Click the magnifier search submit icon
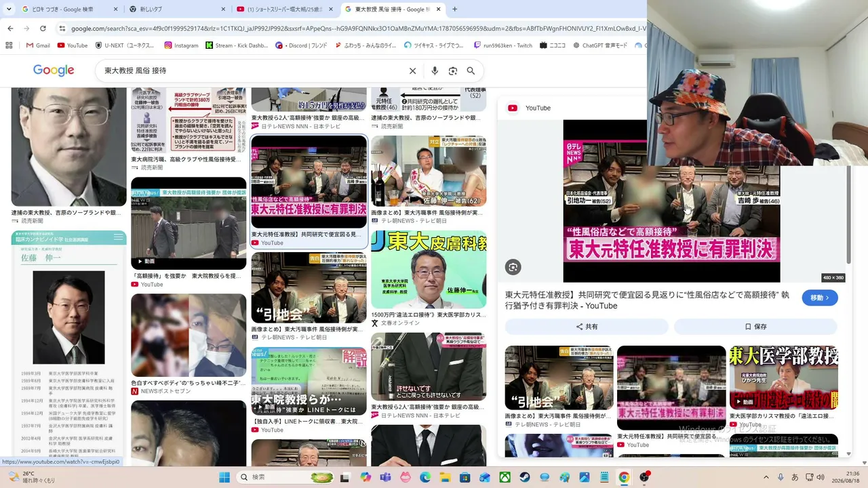The height and width of the screenshot is (488, 868). [x=471, y=70]
